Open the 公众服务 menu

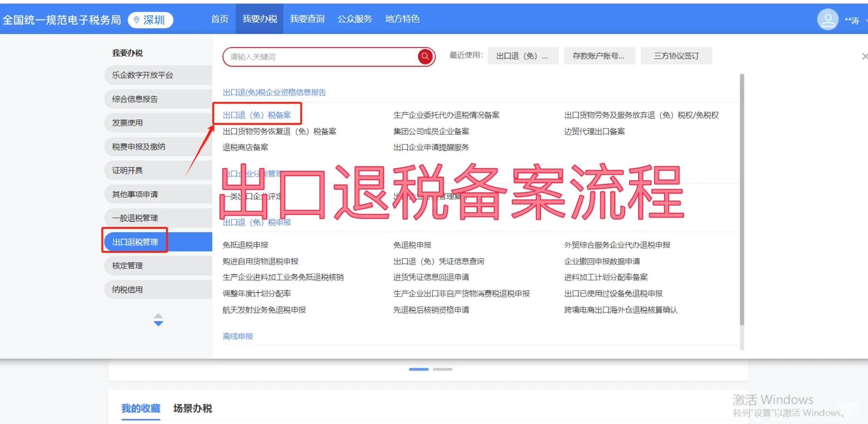coord(354,18)
